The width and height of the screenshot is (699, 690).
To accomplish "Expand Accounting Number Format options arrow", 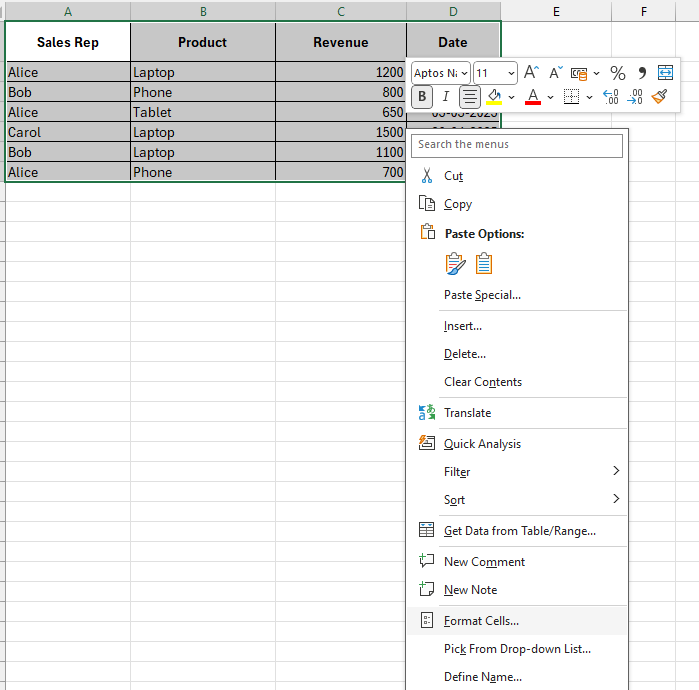I will [x=596, y=74].
